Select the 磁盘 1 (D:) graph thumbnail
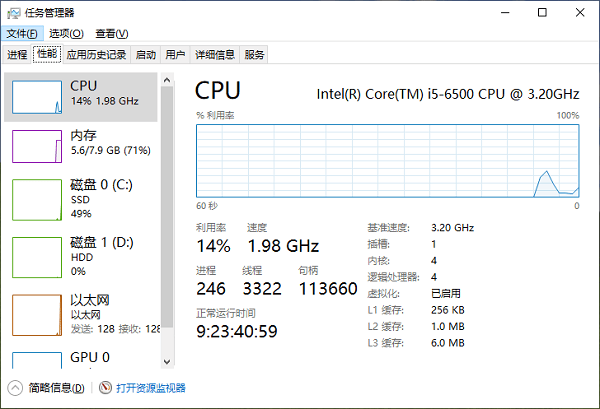The height and width of the screenshot is (409, 600). click(x=37, y=255)
